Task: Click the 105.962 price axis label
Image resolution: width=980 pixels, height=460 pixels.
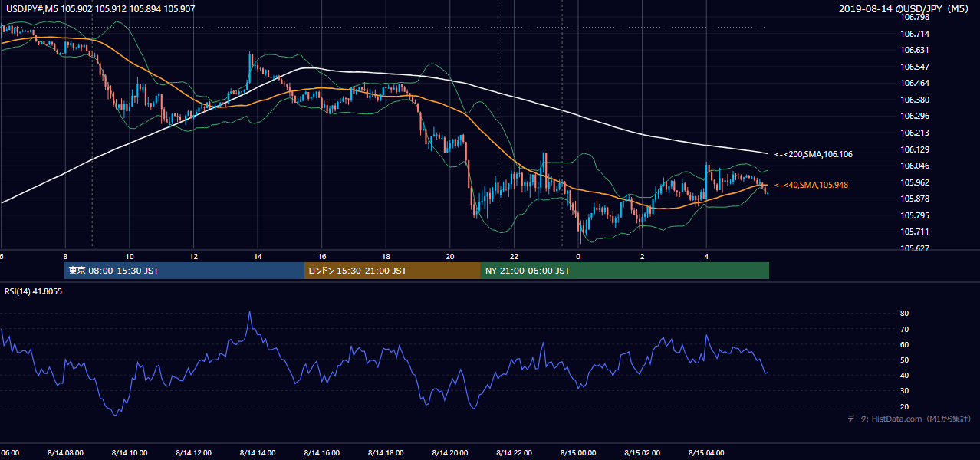Action: tap(915, 182)
